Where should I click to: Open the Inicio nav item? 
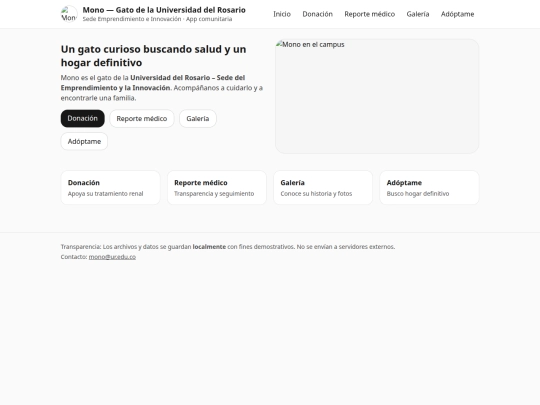(x=282, y=14)
